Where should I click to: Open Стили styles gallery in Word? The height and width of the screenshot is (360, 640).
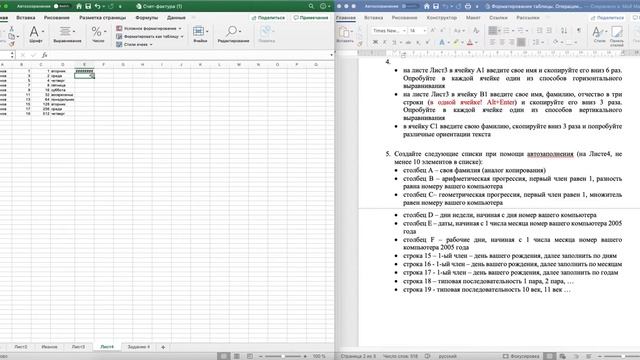pos(599,35)
